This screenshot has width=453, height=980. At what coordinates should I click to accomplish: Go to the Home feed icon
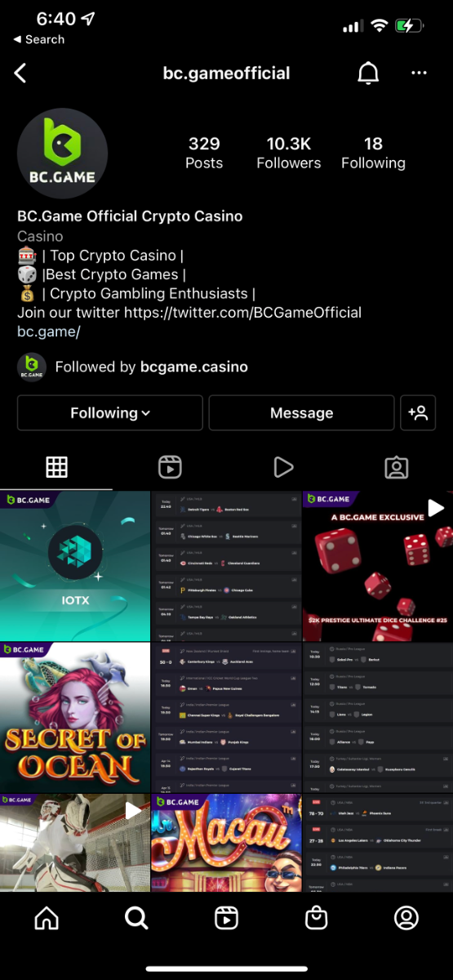(x=47, y=918)
